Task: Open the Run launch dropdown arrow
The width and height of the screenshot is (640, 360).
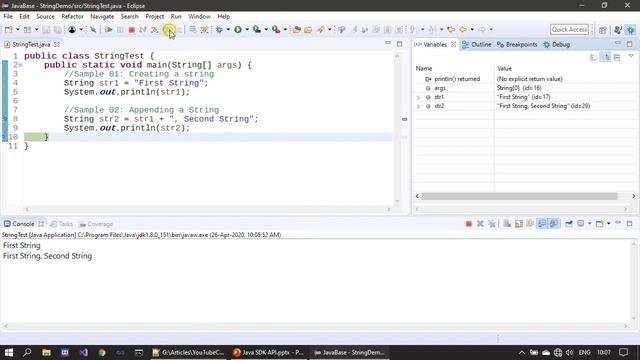Action: point(247,29)
